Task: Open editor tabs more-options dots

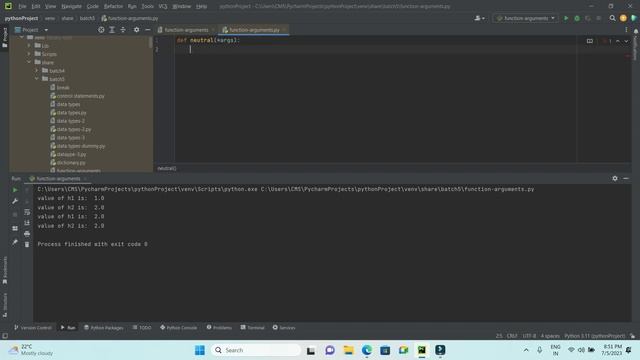Action: pos(626,30)
